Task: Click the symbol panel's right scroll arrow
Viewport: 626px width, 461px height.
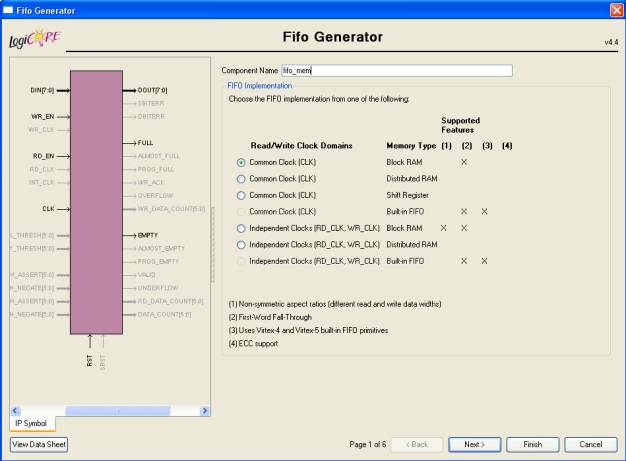Action: (x=205, y=410)
